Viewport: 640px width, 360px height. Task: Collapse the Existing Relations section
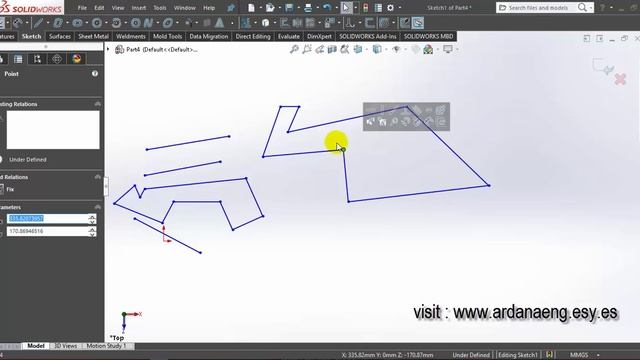coord(97,104)
